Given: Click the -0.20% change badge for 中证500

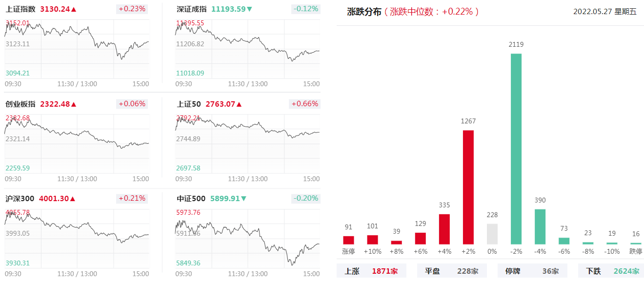Looking at the screenshot, I should tap(305, 198).
